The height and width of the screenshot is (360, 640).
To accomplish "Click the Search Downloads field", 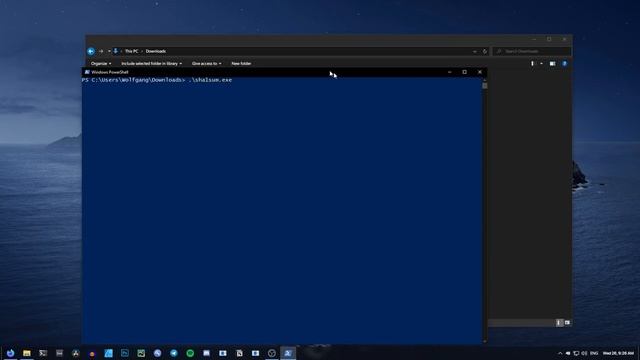I will (x=532, y=51).
